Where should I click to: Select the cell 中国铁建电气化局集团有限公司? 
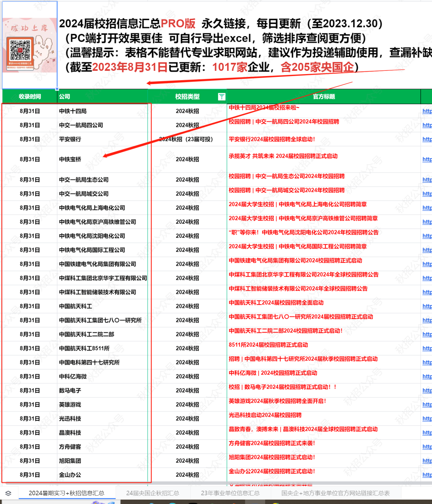click(x=102, y=264)
